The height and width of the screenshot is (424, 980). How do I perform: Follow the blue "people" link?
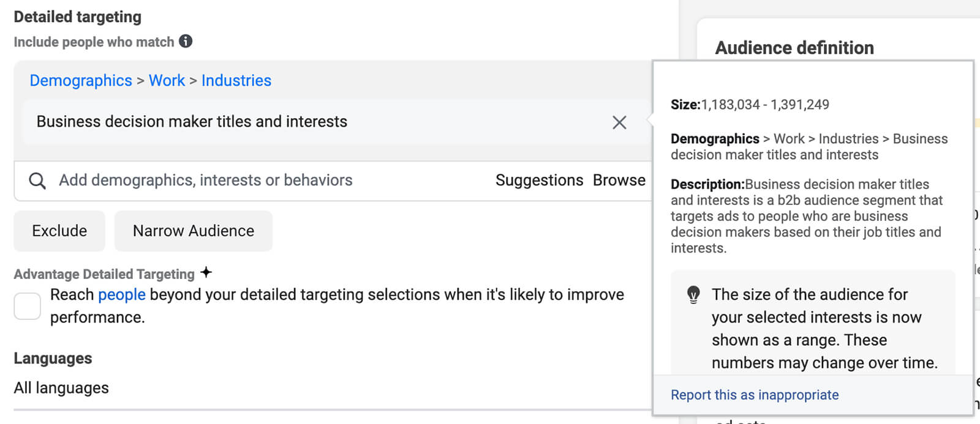122,295
